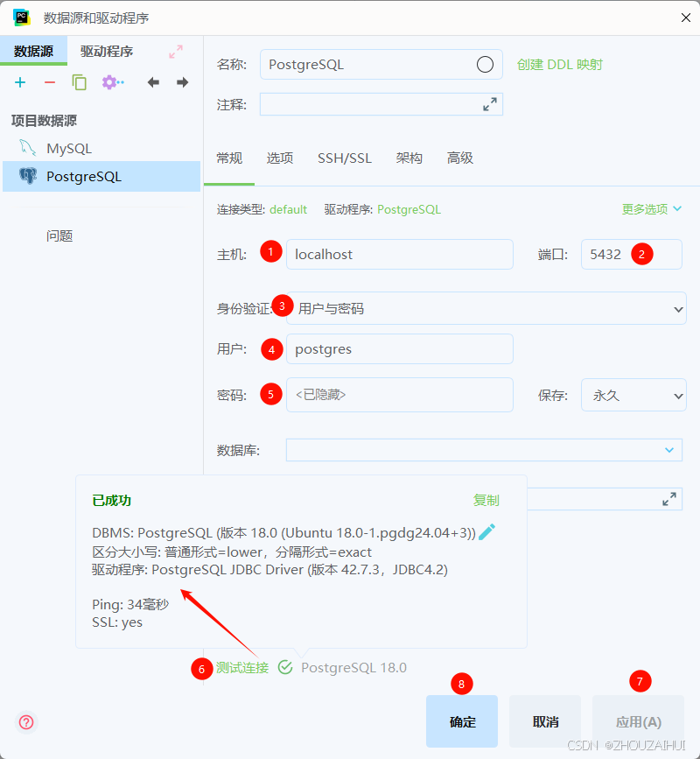Click the circle color icon in name field

(x=485, y=65)
